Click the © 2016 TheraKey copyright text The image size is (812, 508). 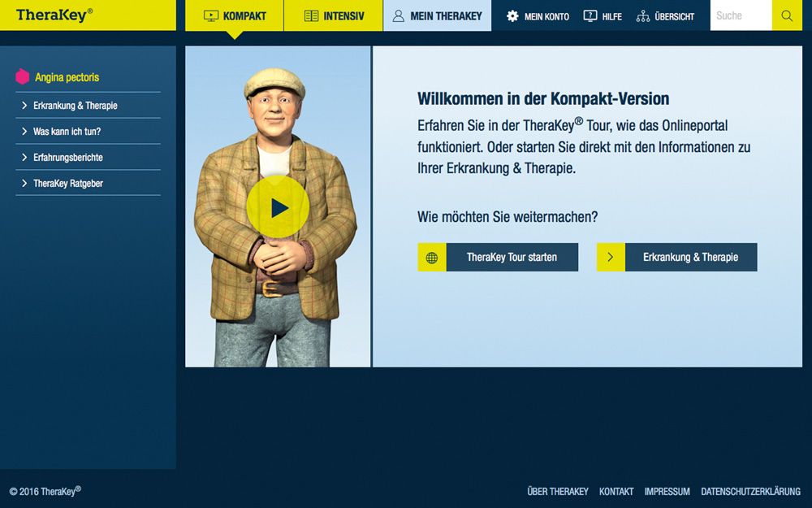[45, 491]
